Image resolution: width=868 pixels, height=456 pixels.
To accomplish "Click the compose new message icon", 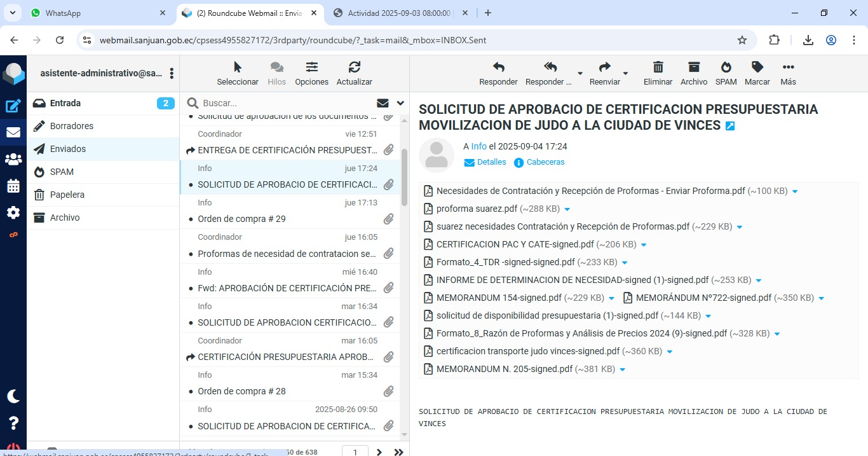I will [13, 106].
